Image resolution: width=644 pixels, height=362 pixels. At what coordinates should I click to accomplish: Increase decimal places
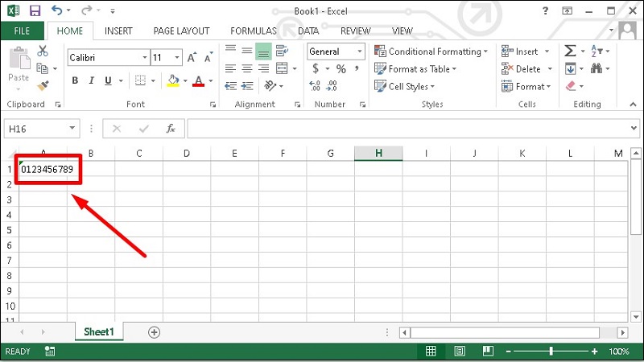point(315,86)
